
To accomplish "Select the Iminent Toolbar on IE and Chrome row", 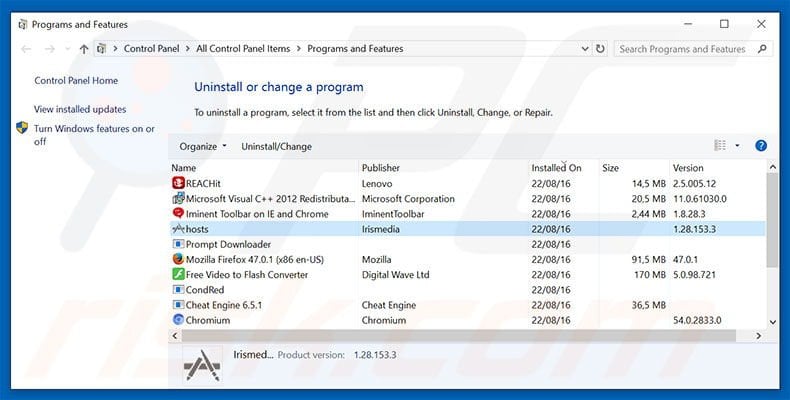I will tap(468, 214).
